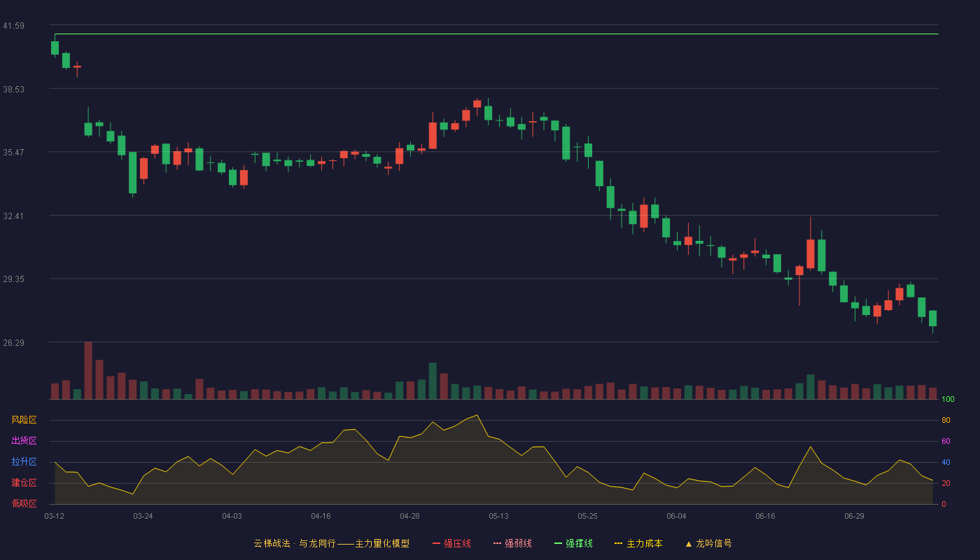Click the tallest volume bar

(88, 370)
